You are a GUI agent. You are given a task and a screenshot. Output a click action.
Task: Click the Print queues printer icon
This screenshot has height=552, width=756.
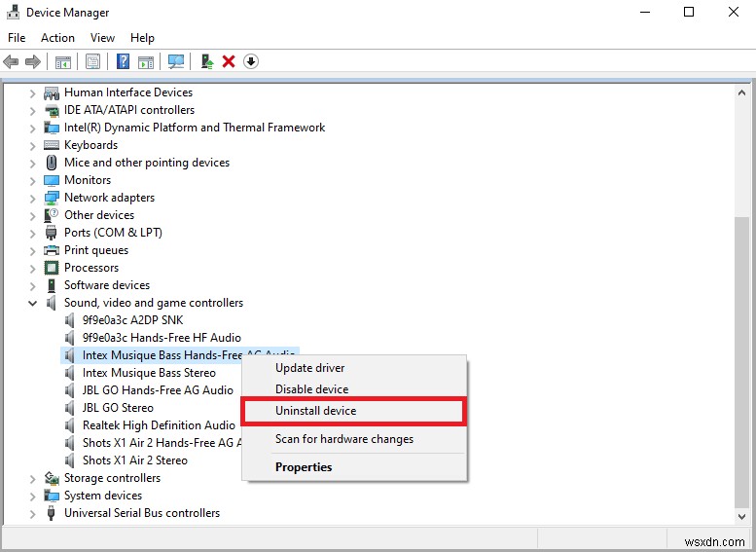point(52,250)
